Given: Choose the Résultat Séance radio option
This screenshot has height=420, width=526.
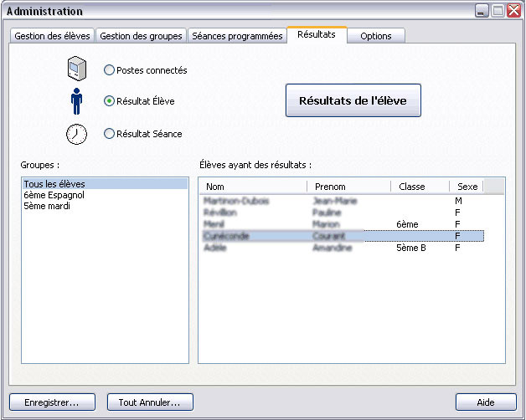Looking at the screenshot, I should [109, 133].
